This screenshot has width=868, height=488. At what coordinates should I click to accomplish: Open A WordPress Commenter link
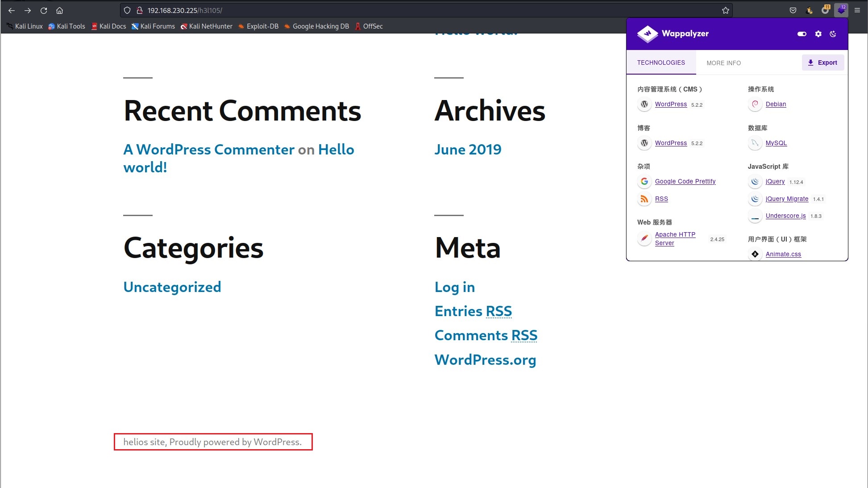click(x=209, y=150)
